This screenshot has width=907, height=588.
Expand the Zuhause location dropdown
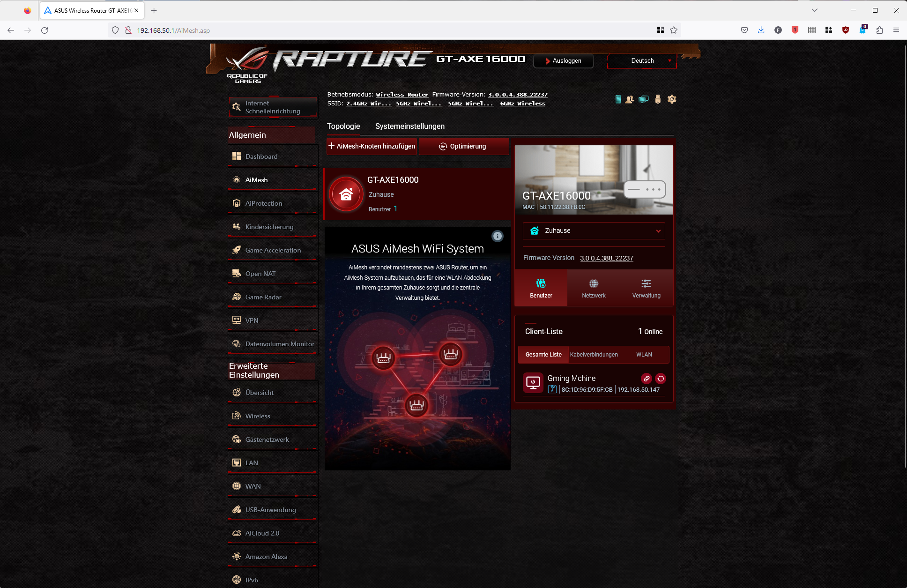pos(594,231)
